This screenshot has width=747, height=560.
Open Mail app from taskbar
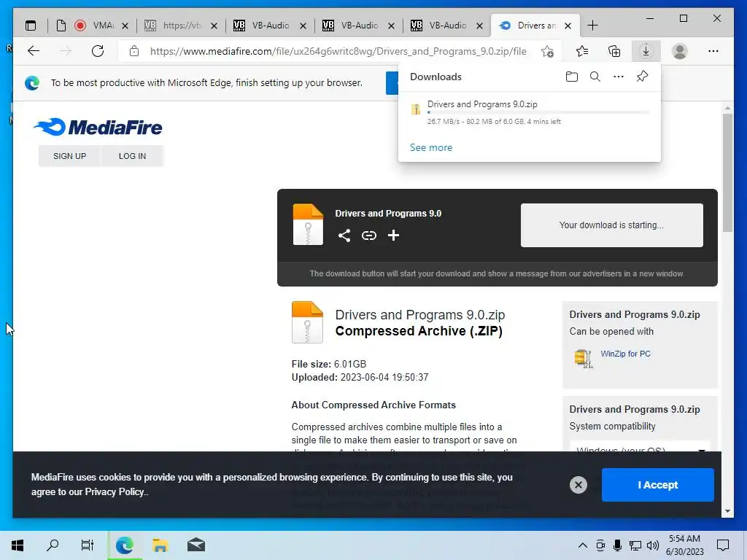[196, 545]
